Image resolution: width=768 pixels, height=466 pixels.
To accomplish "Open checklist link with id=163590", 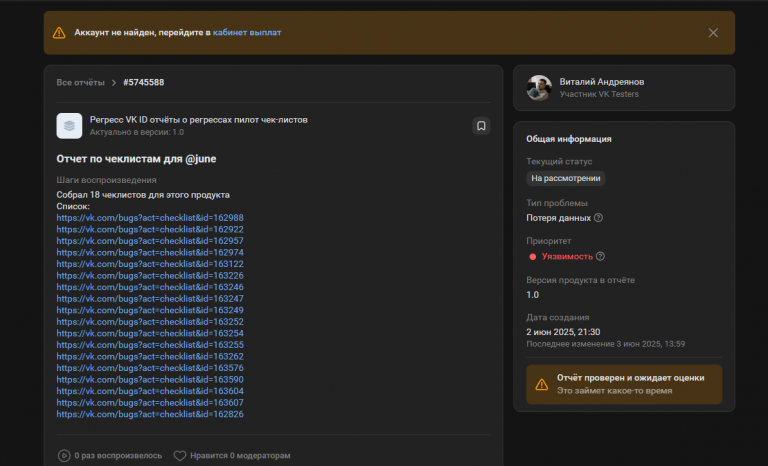I will 150,379.
